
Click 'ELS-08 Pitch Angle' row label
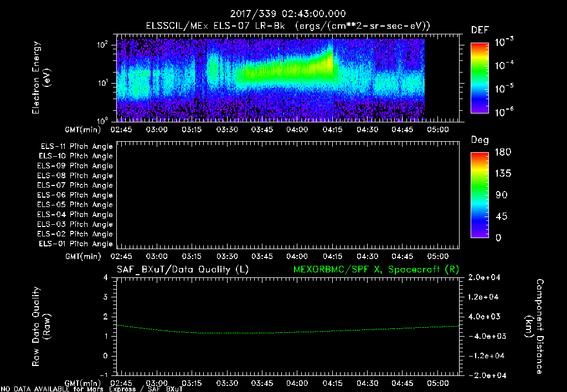75,176
